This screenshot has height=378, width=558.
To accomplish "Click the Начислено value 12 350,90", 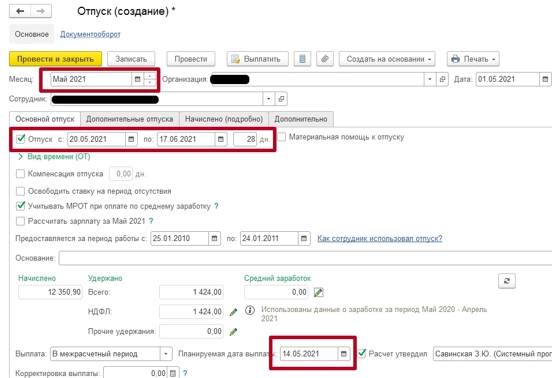I will pyautogui.click(x=50, y=292).
